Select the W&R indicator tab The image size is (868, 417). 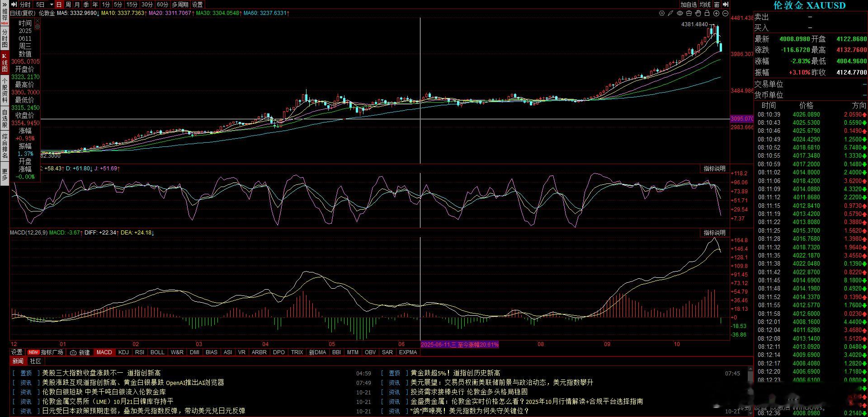click(177, 352)
